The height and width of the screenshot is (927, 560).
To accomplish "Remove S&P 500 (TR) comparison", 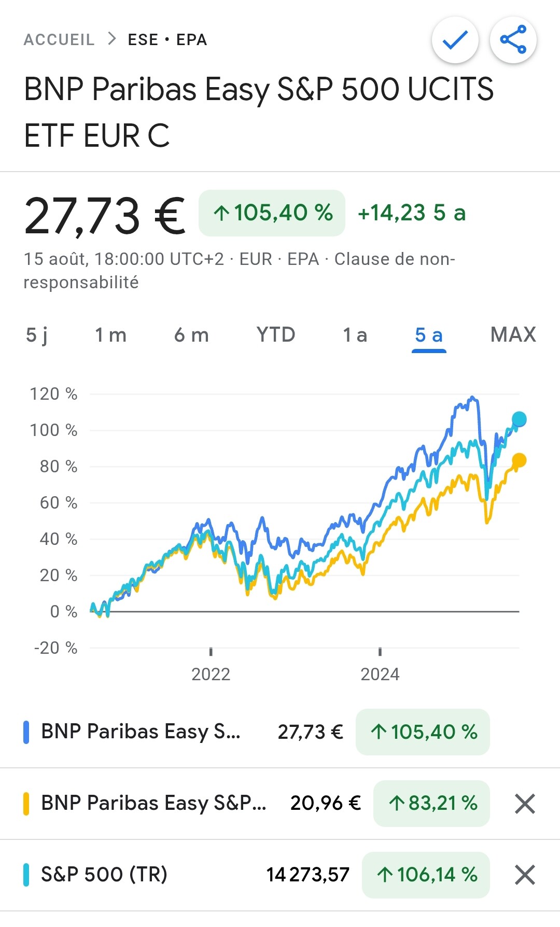I will [x=524, y=875].
